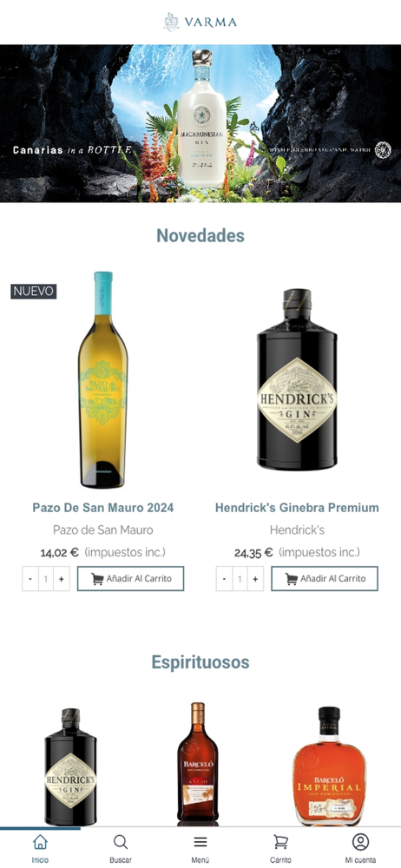The width and height of the screenshot is (401, 868).
Task: Click the Varma logo at top
Action: coord(200,23)
